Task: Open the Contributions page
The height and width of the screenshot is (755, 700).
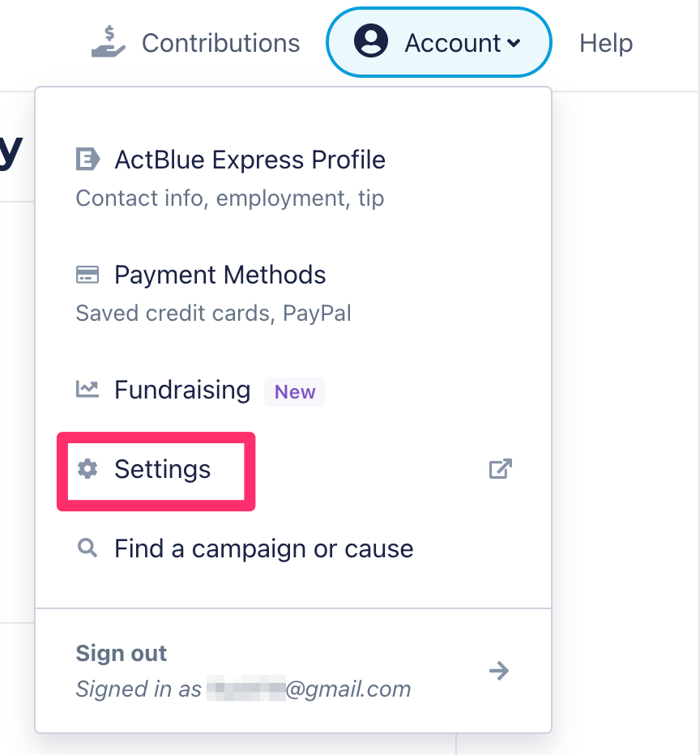Action: (195, 42)
